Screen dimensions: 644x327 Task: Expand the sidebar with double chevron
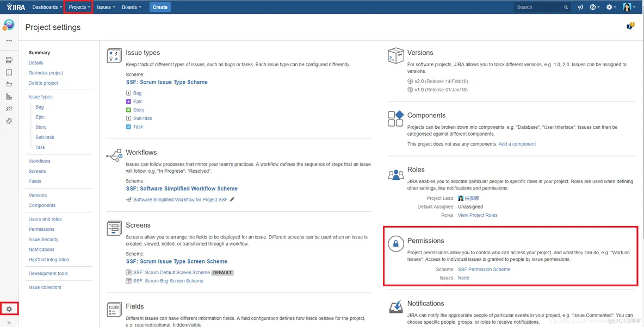(x=9, y=323)
